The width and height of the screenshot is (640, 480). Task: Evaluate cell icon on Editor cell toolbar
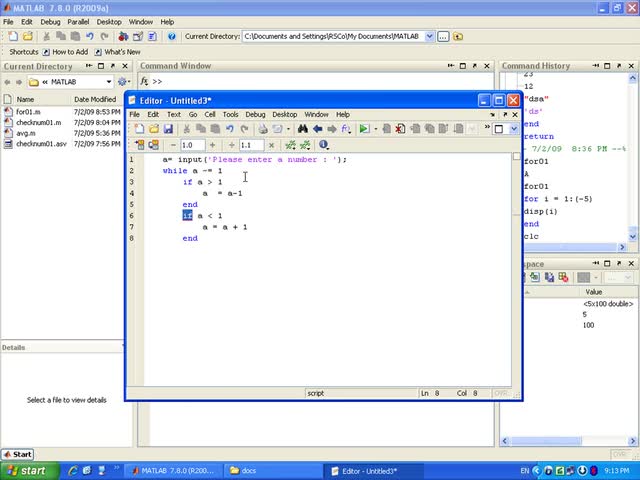139,145
